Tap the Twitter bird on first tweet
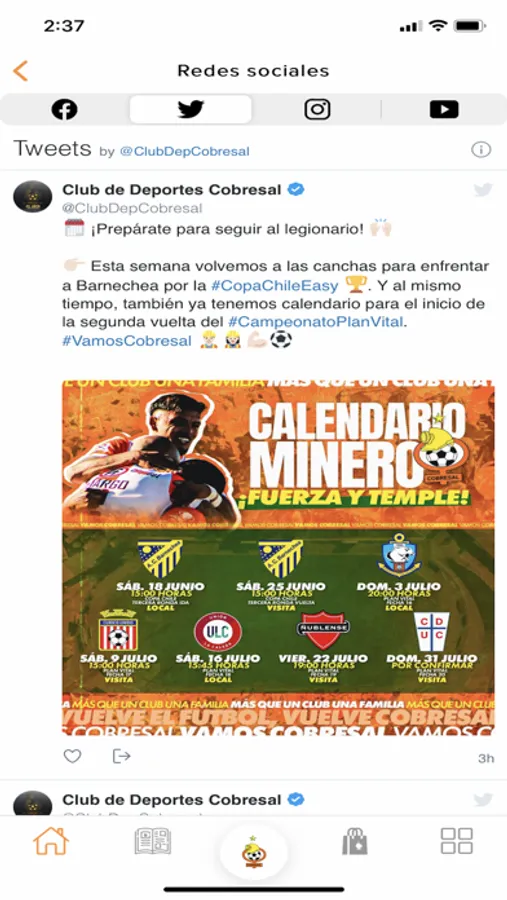Image resolution: width=507 pixels, height=900 pixels. (x=483, y=190)
